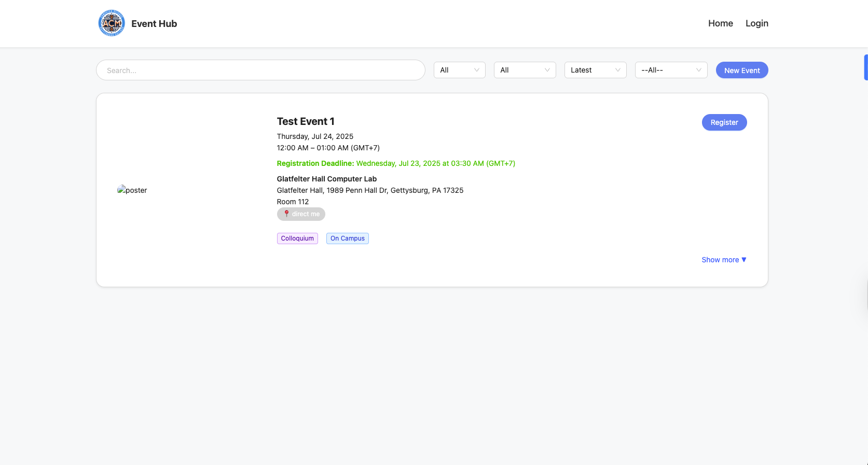The height and width of the screenshot is (465, 868).
Task: Click Glatfelter Hall Computer Lab text
Action: (327, 179)
